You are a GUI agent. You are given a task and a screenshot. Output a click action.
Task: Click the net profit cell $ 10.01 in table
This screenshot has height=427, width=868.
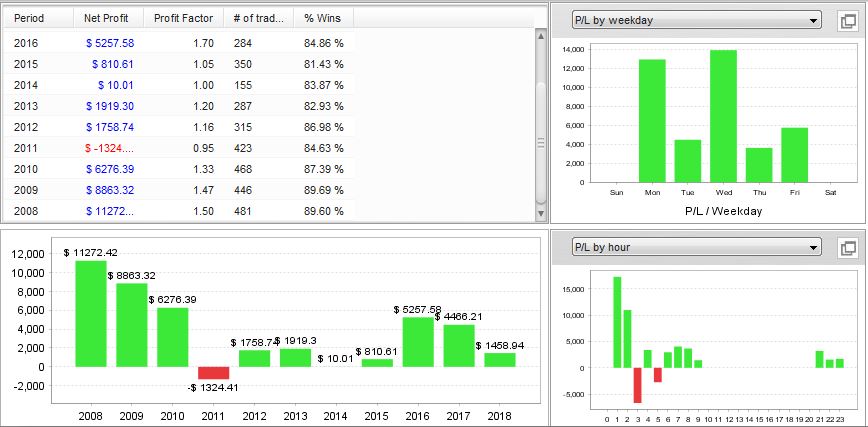pos(116,85)
